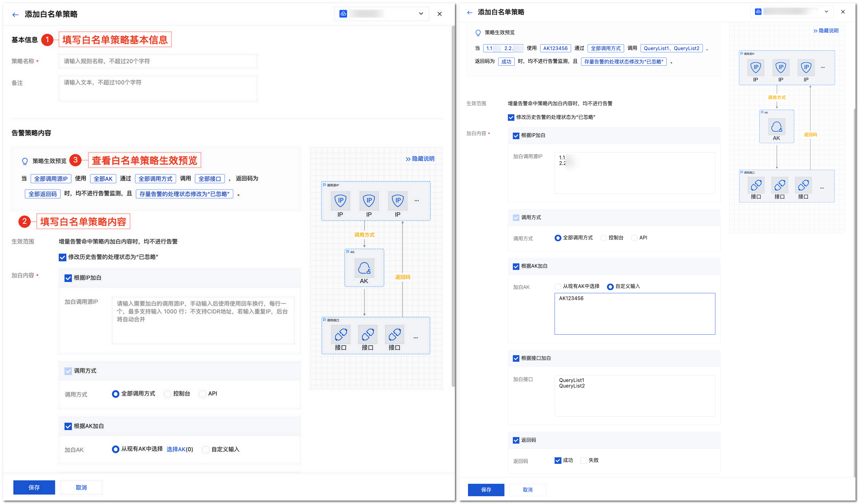Click 保存 button in right panel
859x504 pixels.
pos(486,490)
